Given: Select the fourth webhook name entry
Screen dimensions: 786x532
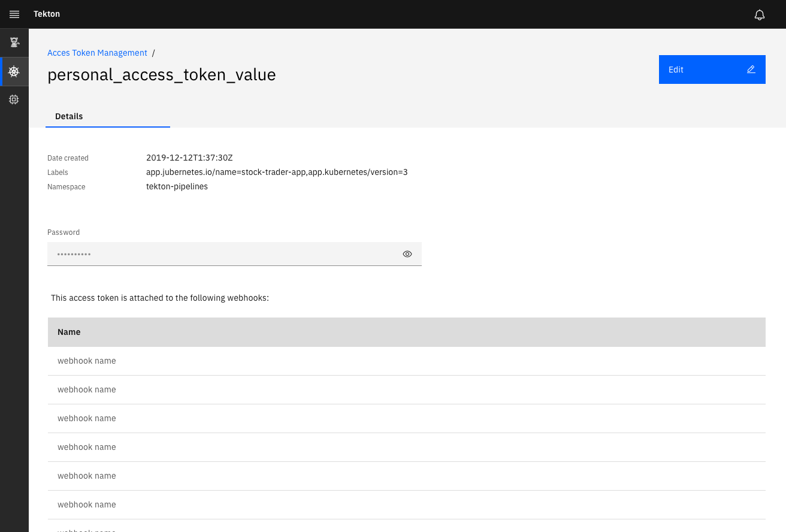Looking at the screenshot, I should tap(87, 447).
